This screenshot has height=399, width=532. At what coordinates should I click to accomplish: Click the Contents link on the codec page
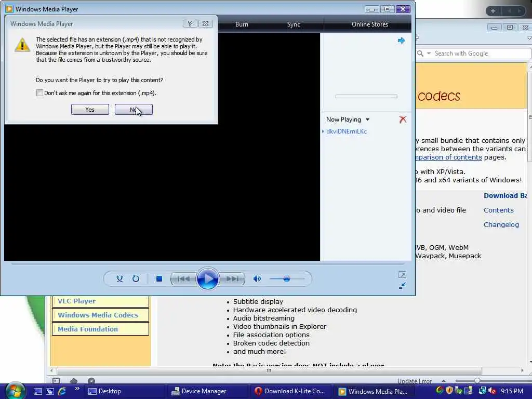(498, 210)
